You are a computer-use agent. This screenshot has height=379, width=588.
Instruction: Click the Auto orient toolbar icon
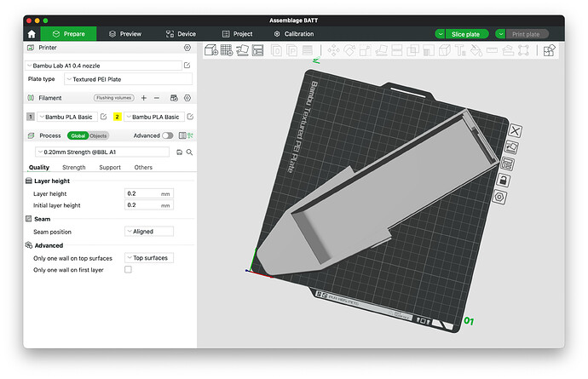[x=242, y=50]
